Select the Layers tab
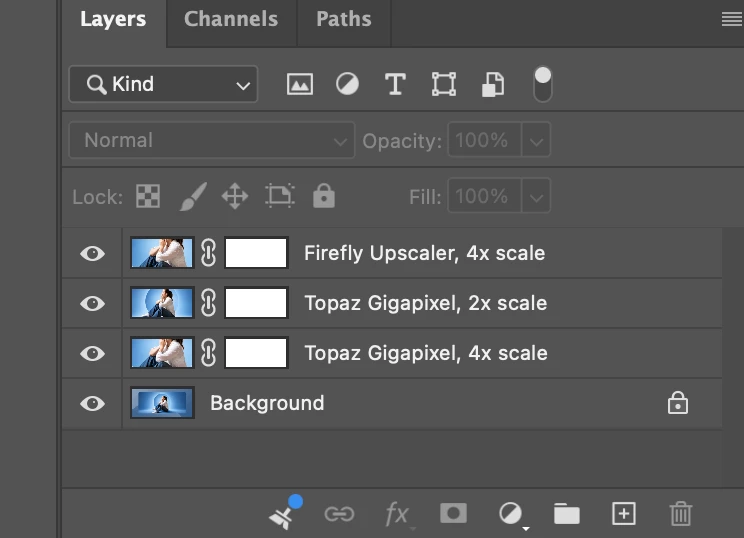Viewport: 744px width, 538px height. pos(113,19)
